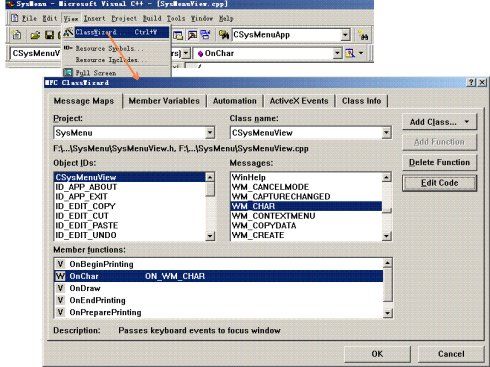Click the V icon beside OnEndPrinting

point(60,300)
